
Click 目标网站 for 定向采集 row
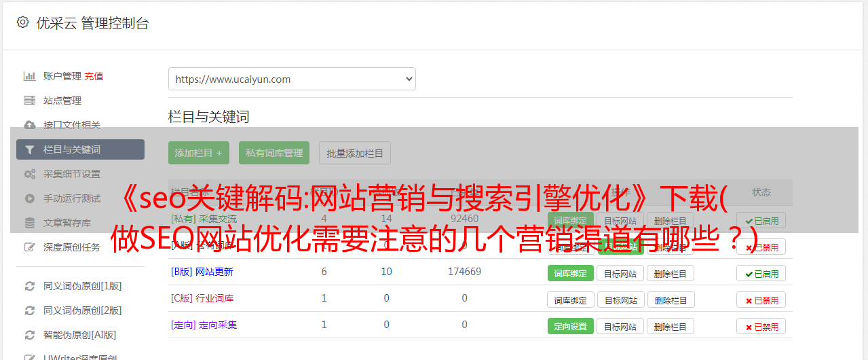point(620,326)
